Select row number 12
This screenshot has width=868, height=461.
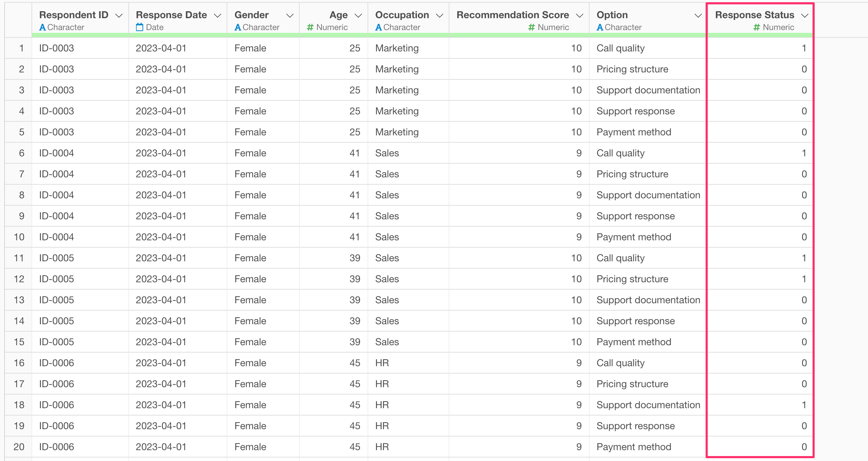point(19,279)
